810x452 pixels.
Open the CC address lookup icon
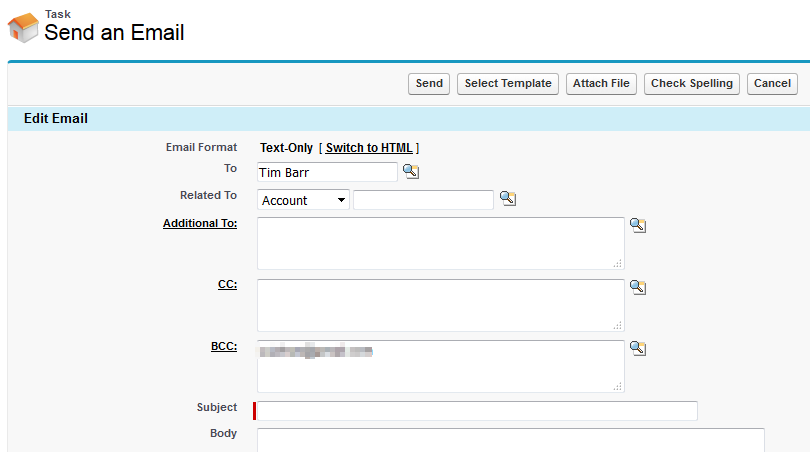point(638,288)
